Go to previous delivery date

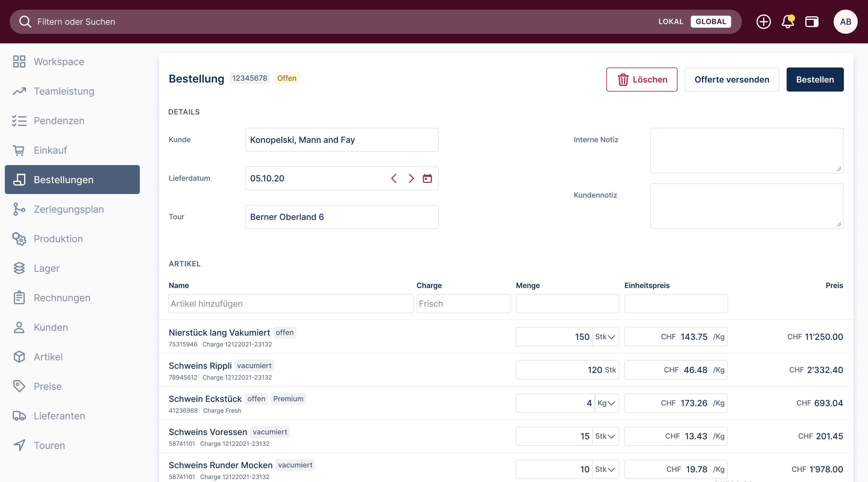394,178
